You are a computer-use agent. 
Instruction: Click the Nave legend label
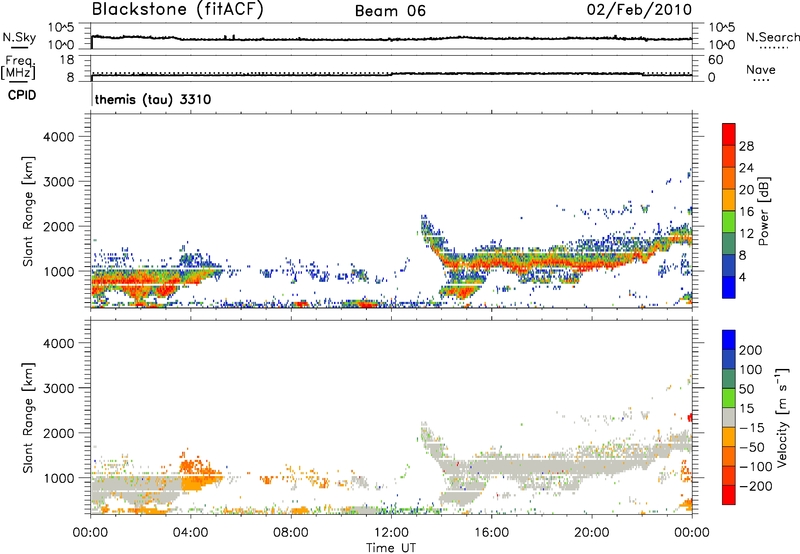761,69
